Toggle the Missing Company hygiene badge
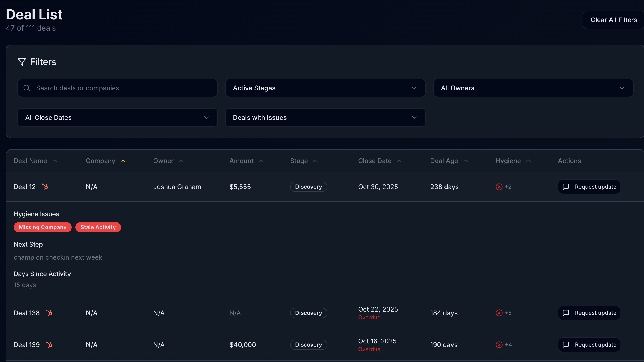This screenshot has width=644, height=362. tap(42, 227)
